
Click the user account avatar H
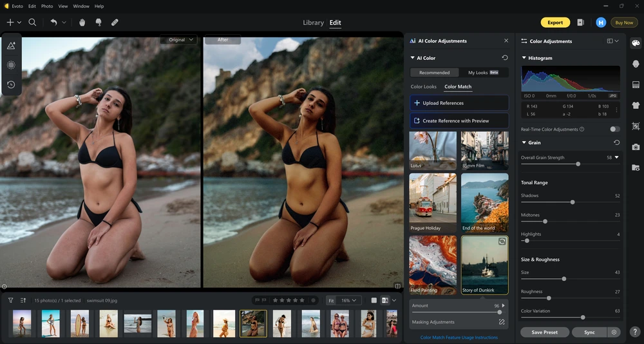601,23
